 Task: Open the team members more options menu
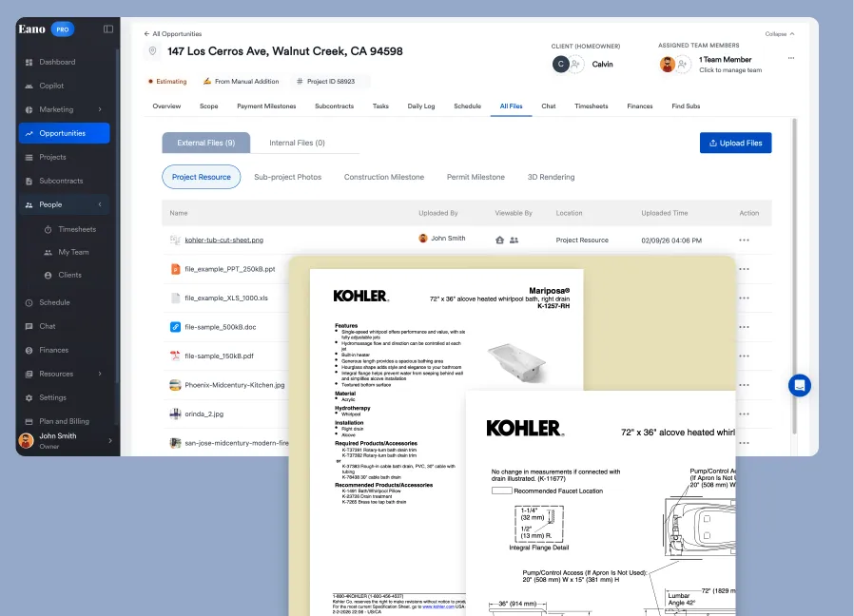[791, 58]
